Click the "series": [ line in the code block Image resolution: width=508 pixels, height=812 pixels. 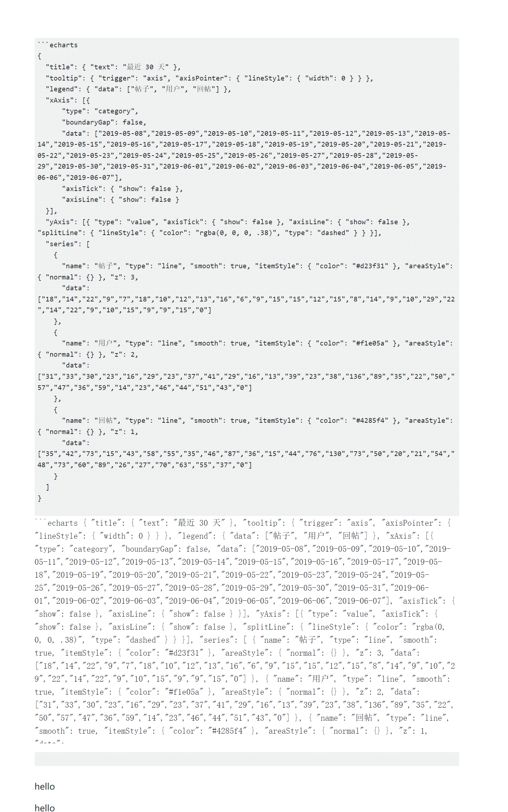coord(68,244)
